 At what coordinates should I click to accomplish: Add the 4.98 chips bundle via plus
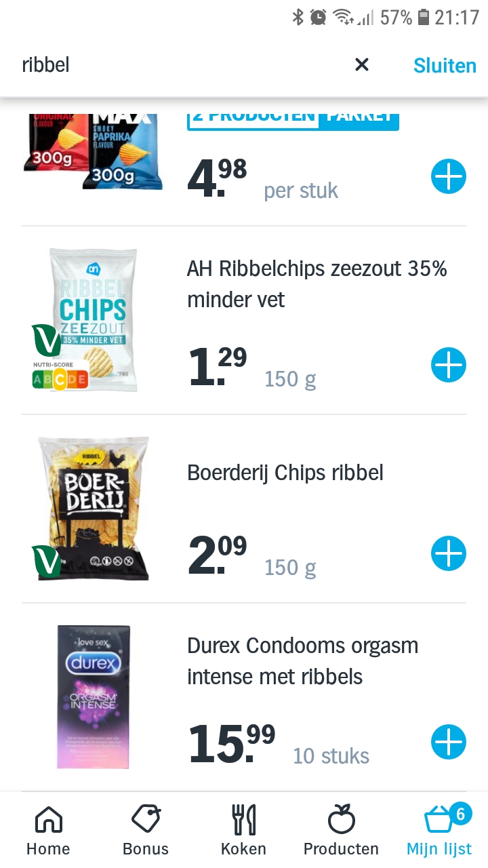(x=448, y=177)
